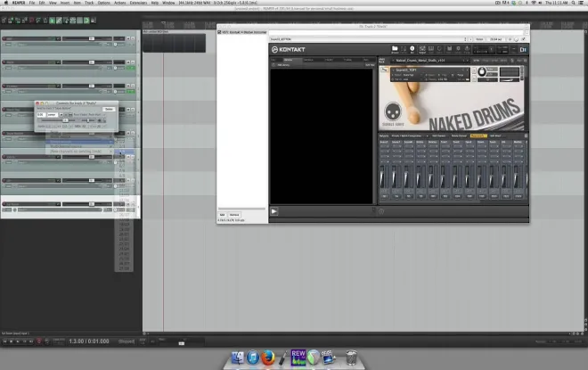The width and height of the screenshot is (588, 370).
Task: Toggle the metronome toolbar icon
Action: point(45,21)
